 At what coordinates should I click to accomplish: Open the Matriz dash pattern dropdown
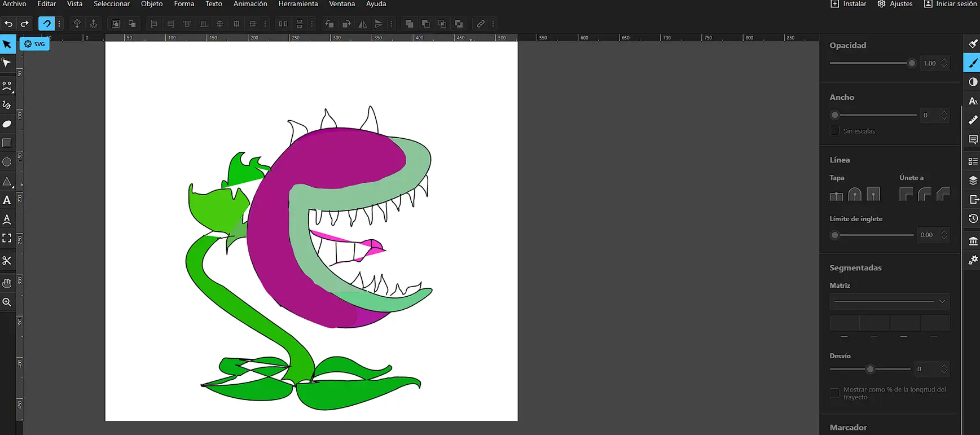click(x=889, y=301)
